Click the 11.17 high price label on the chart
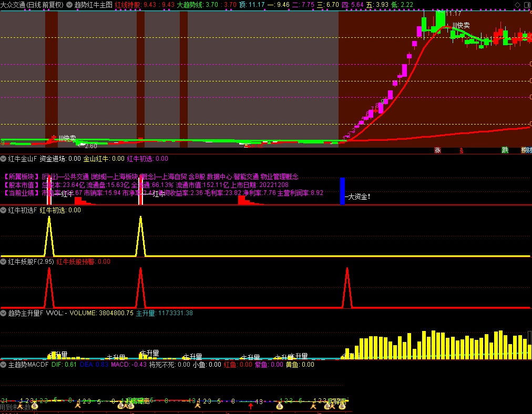532x414 pixels. 453,14
